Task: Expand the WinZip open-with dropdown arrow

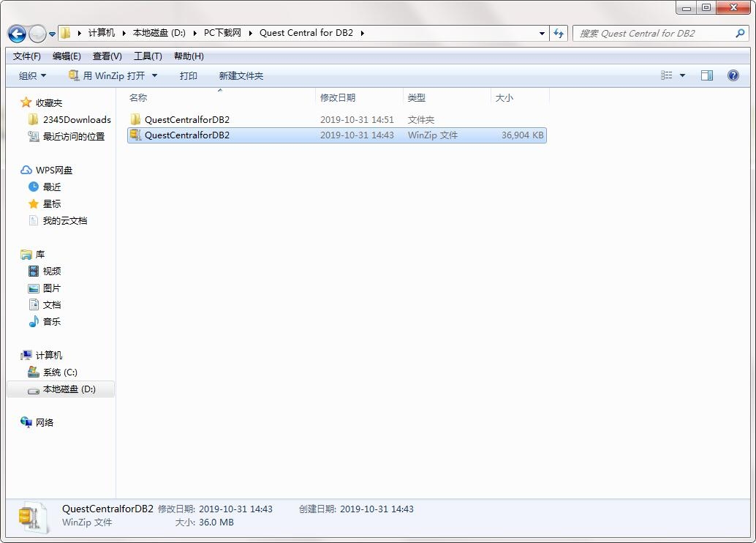Action: pos(154,76)
